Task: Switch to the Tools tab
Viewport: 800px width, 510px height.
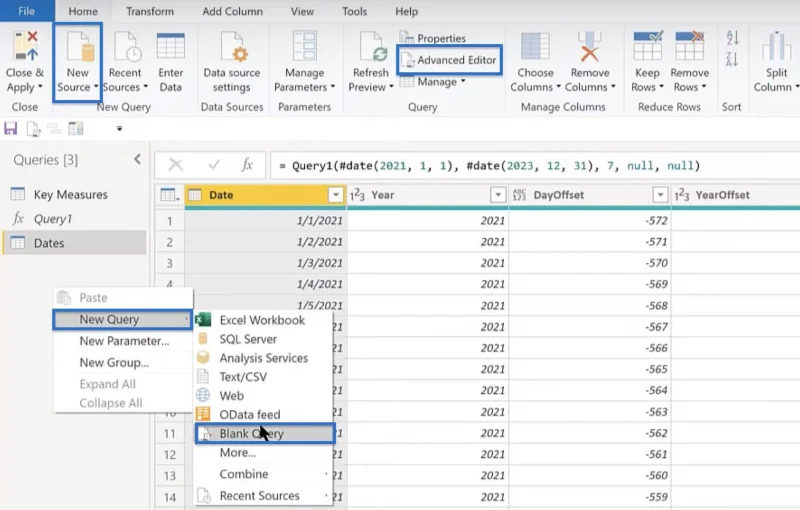Action: tap(354, 11)
